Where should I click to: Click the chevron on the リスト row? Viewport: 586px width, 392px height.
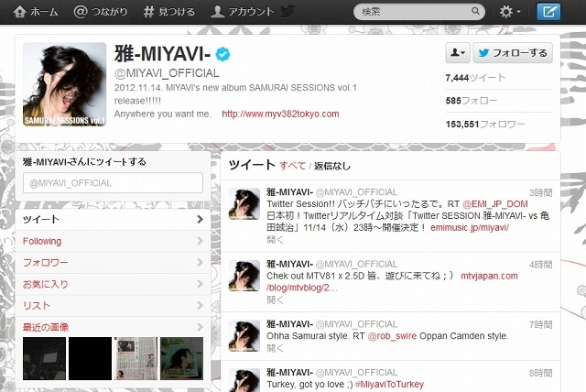tap(200, 306)
